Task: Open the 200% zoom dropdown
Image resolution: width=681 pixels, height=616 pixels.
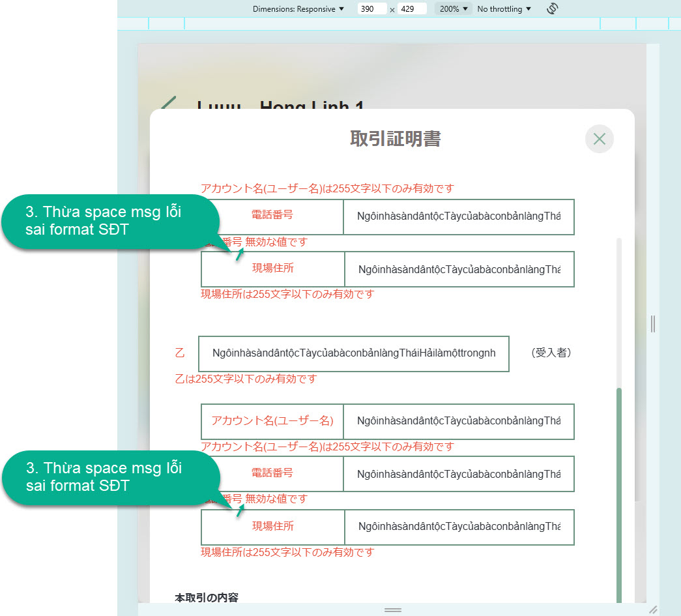Action: [x=454, y=9]
